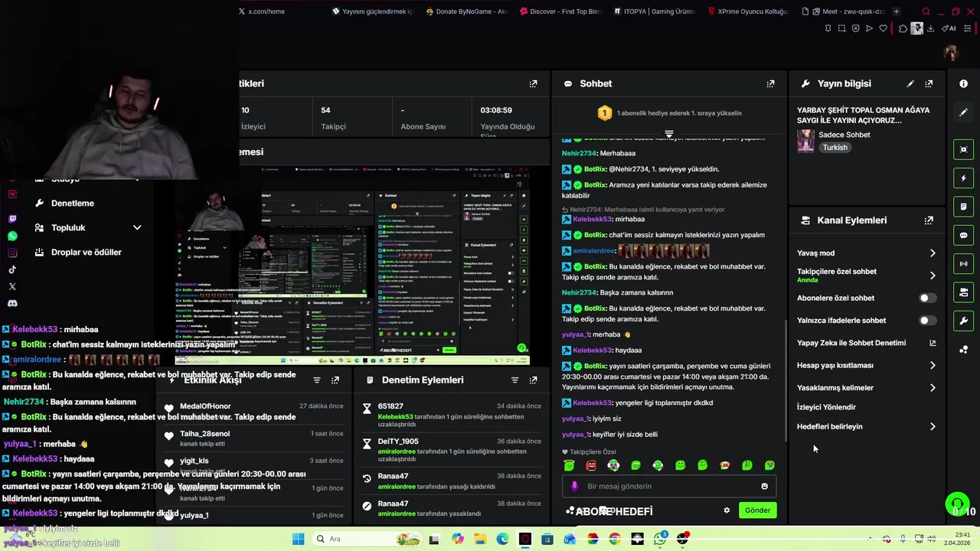Click the three-dots icon below sidebar wrench

point(963,350)
